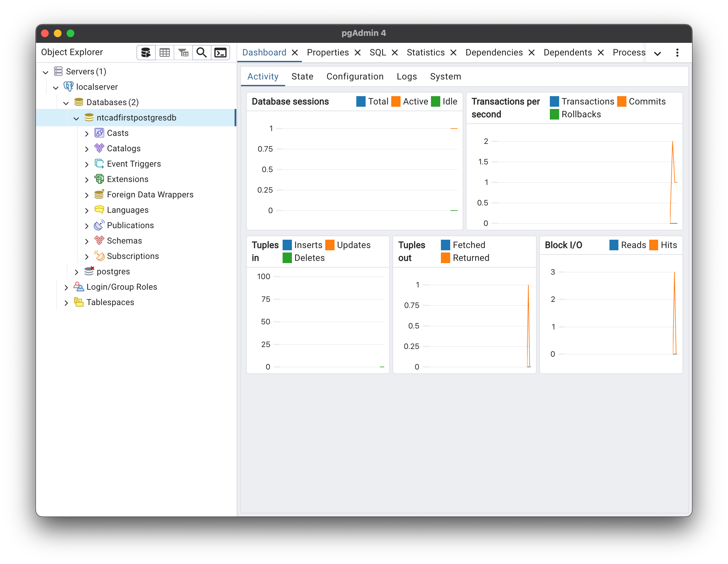This screenshot has width=728, height=564.
Task: Click the Catalogs node icon
Action: 99,148
